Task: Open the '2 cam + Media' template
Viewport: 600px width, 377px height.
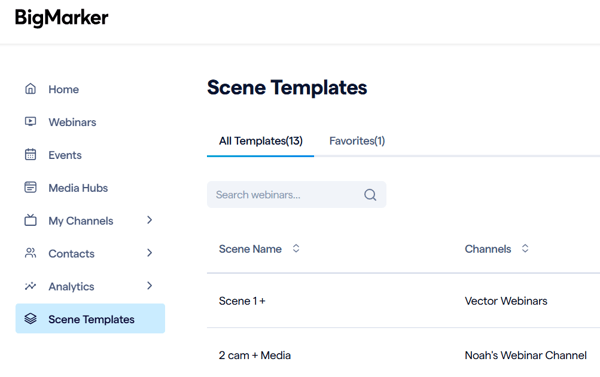Action: [255, 356]
